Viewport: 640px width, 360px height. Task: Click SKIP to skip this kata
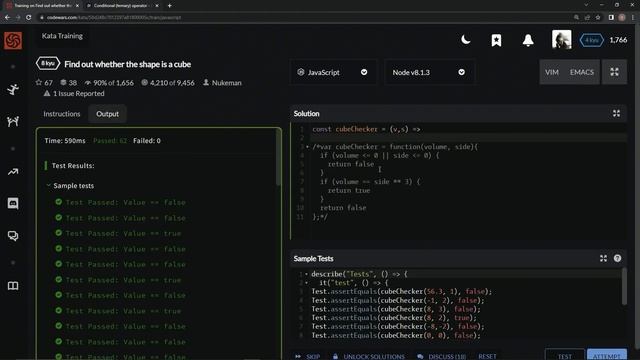[x=308, y=356]
